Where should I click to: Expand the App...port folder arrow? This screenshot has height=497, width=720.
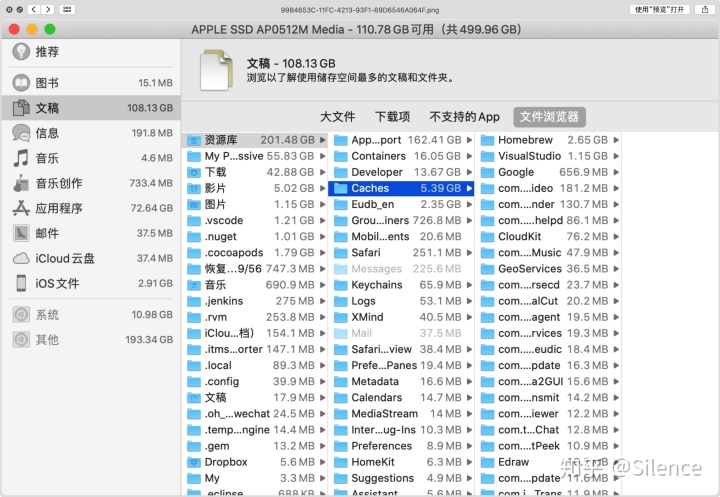(469, 140)
